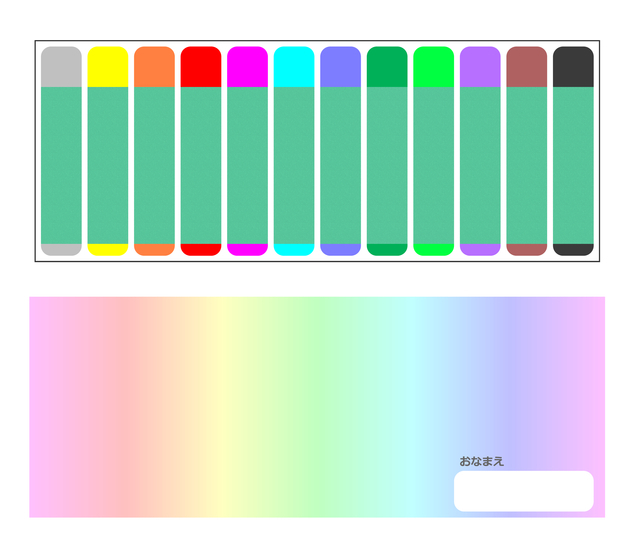Image resolution: width=640 pixels, height=552 pixels.
Task: Click the black crayon's green paper wrapper
Action: click(573, 165)
